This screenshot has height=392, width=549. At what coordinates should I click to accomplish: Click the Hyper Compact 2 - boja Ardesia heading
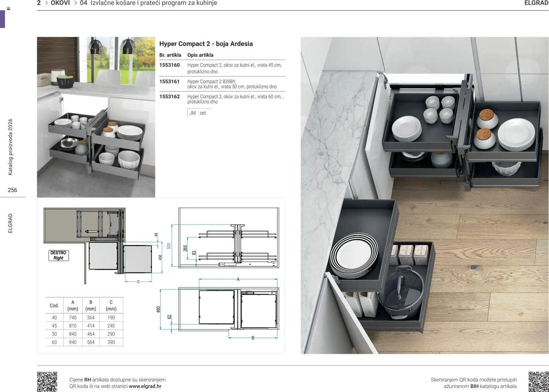pyautogui.click(x=206, y=44)
